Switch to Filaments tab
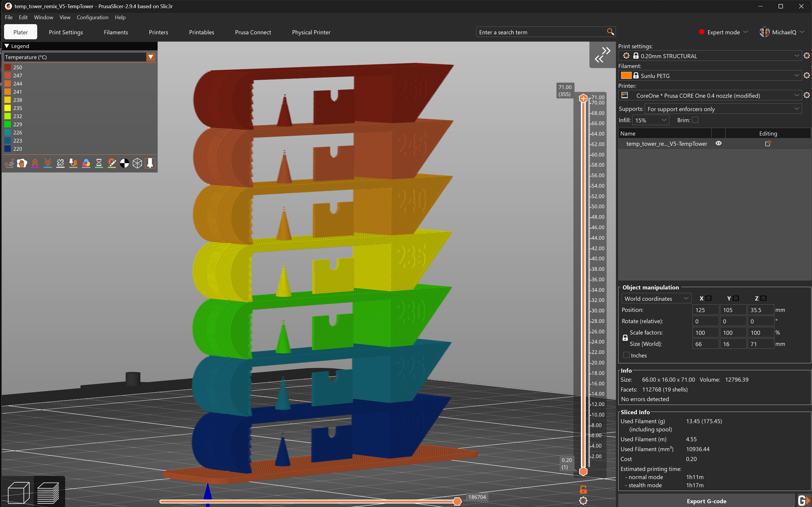Viewport: 812px width, 507px height. [116, 32]
